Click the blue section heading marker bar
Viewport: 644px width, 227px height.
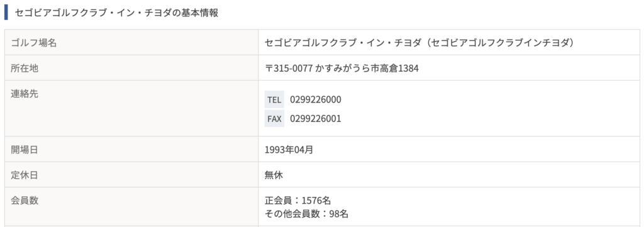[6, 13]
